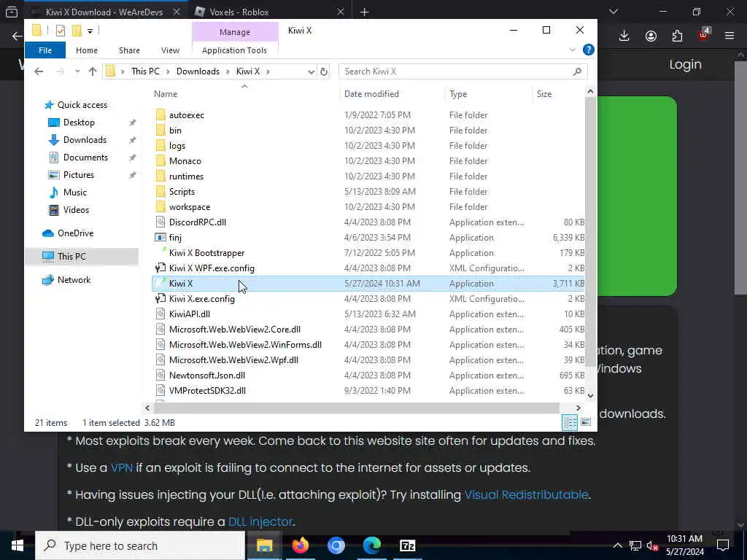Open Network in navigation pane
The image size is (747, 560).
(74, 280)
